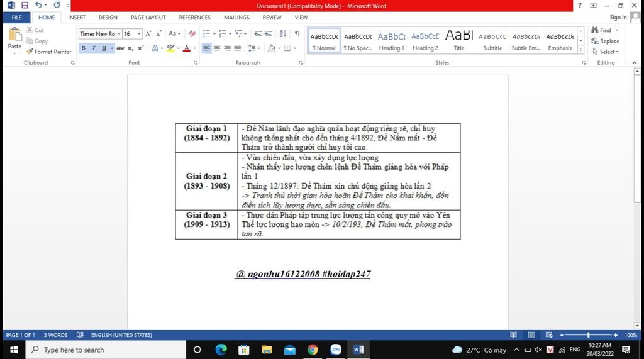Toggle Justify paragraph alignment
This screenshot has height=359, width=644.
coord(237,48)
